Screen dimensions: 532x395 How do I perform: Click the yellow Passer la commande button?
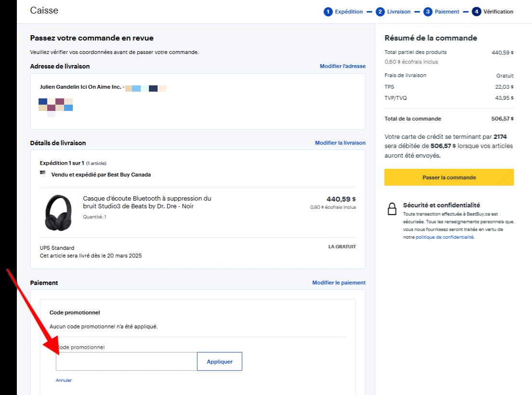[449, 177]
